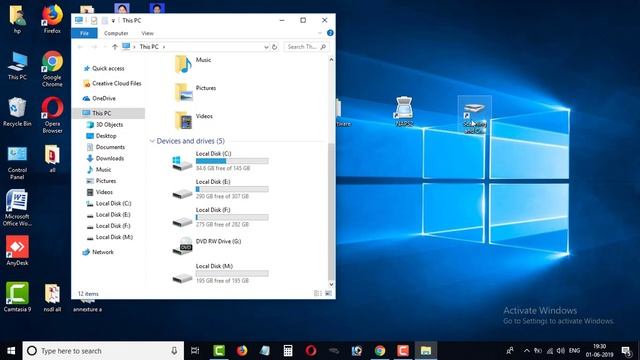This screenshot has width=640, height=360.
Task: Open Pictures in navigation sidebar
Action: click(101, 181)
